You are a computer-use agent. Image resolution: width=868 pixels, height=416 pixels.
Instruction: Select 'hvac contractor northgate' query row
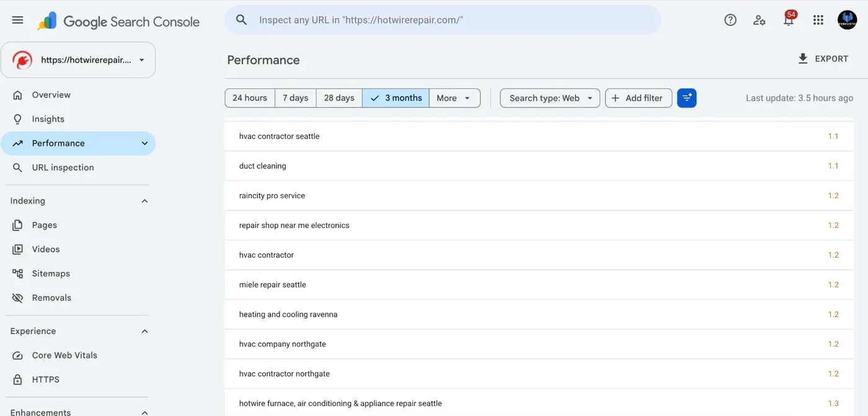539,374
